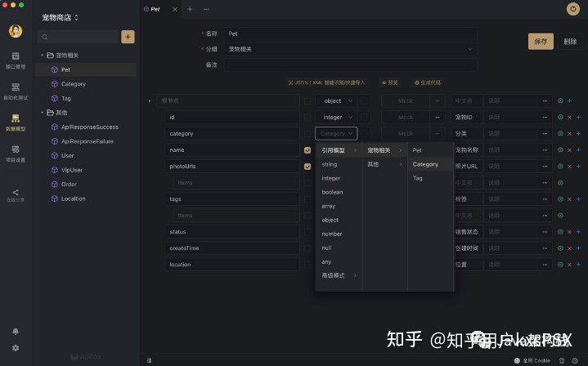This screenshot has height=366, width=588.
Task: Click the 保存 button
Action: tap(541, 41)
